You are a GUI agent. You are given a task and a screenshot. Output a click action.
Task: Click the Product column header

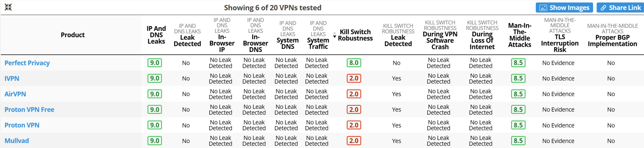72,35
